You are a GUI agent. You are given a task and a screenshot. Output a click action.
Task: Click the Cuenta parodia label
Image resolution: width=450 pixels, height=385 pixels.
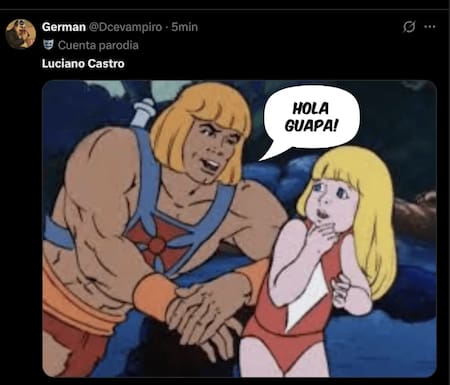[x=98, y=45]
